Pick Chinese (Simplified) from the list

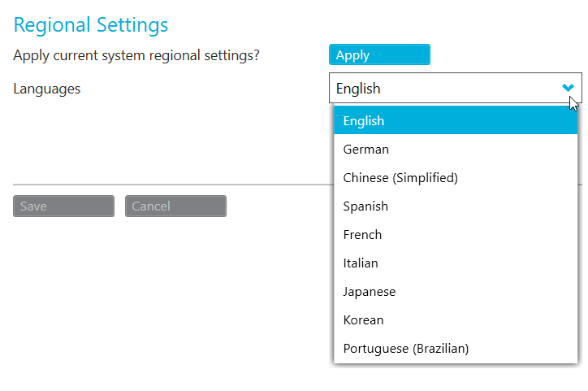click(456, 177)
